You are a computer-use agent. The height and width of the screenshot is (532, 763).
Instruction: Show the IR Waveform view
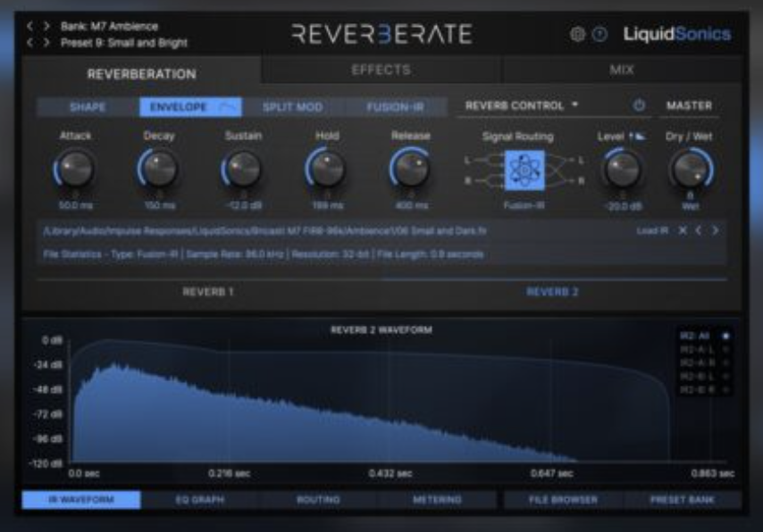pos(81,500)
